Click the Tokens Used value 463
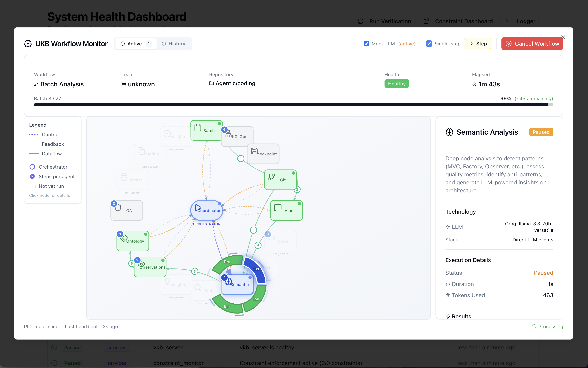588x368 pixels. (x=548, y=295)
